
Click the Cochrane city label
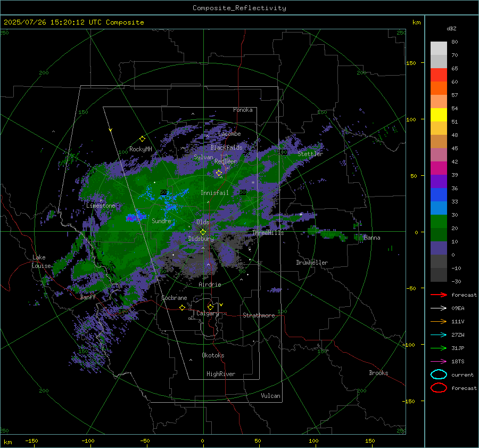174,298
